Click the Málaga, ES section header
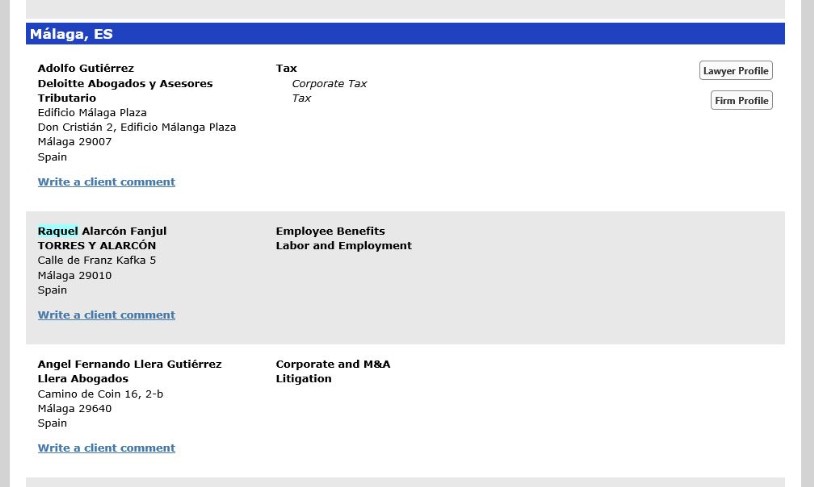This screenshot has width=814, height=487. [x=71, y=34]
